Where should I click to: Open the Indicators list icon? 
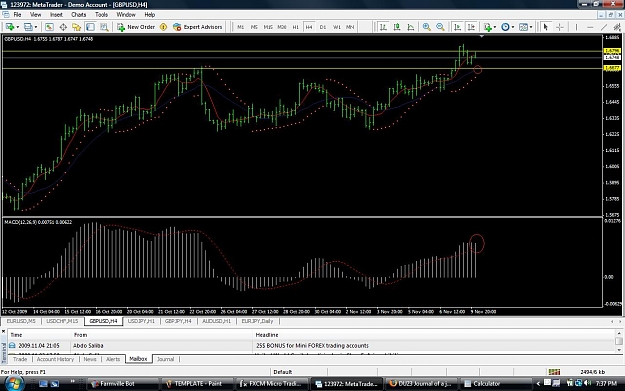(x=487, y=27)
